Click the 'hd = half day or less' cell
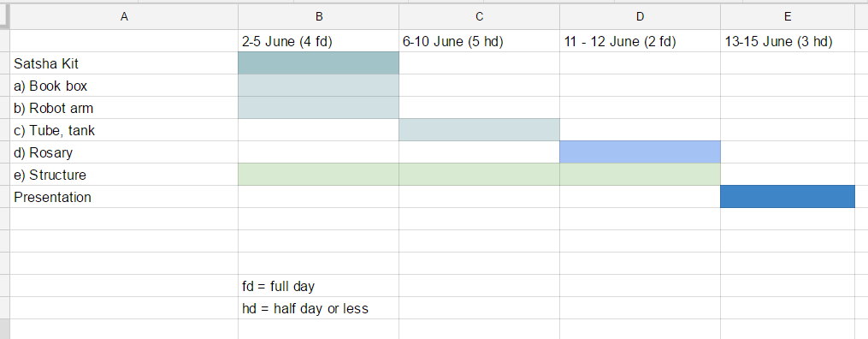Image resolution: width=868 pixels, height=339 pixels. pyautogui.click(x=319, y=308)
